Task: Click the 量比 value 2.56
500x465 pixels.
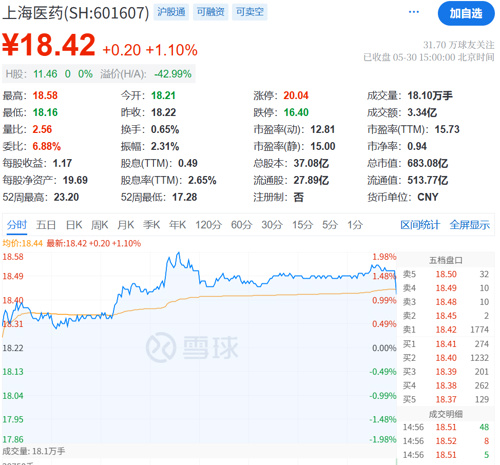Action: pyautogui.click(x=42, y=129)
